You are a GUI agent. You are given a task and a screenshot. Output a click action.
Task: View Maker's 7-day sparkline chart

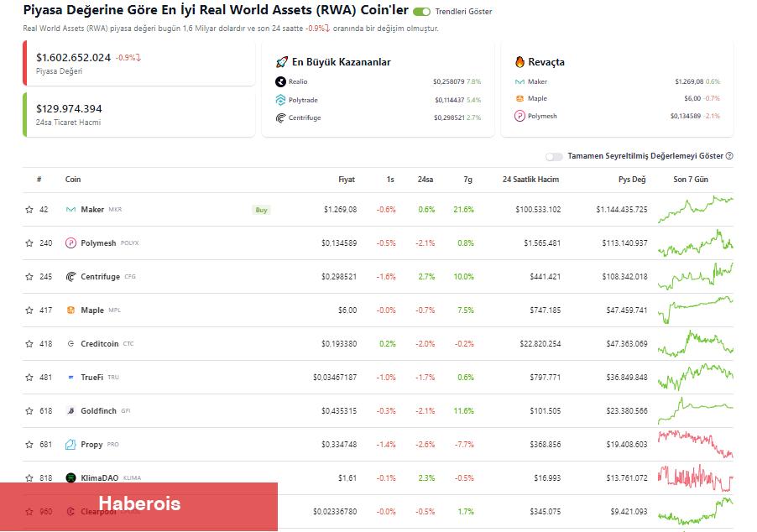[x=695, y=209]
